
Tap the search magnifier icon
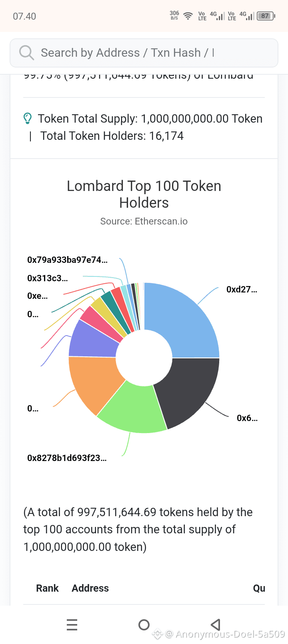(x=27, y=53)
